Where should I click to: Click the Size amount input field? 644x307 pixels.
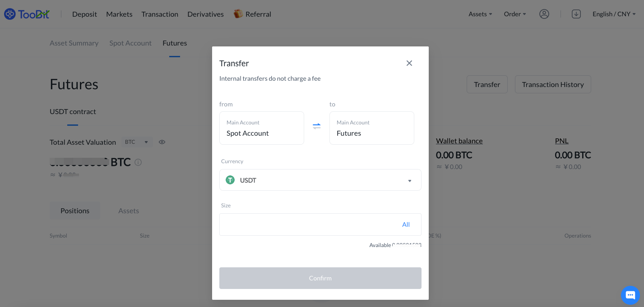pyautogui.click(x=307, y=225)
